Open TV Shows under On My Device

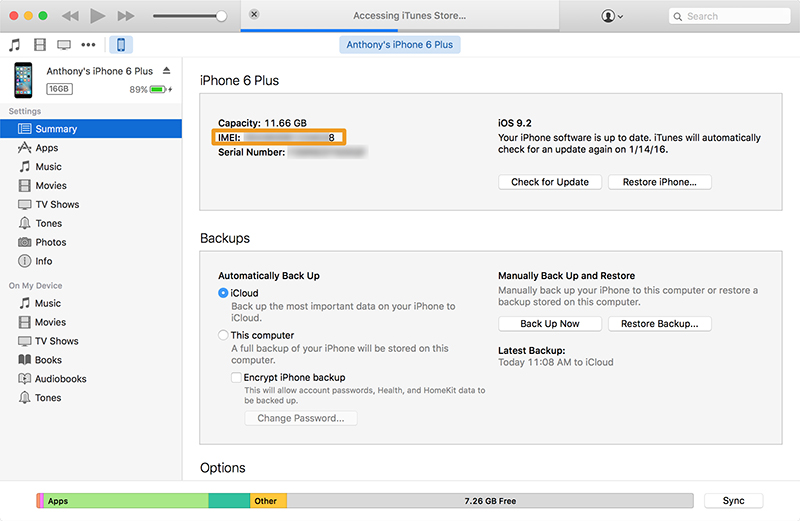click(x=91, y=341)
